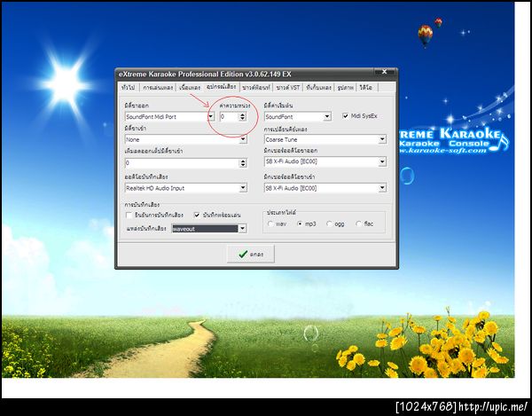Open the MIDI out dropdown showing SoundFont Midi Port
532x416 pixels.
pos(169,117)
